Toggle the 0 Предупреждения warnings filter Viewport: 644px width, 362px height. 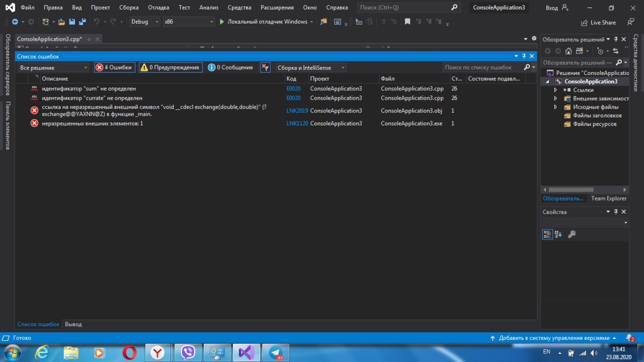(171, 67)
